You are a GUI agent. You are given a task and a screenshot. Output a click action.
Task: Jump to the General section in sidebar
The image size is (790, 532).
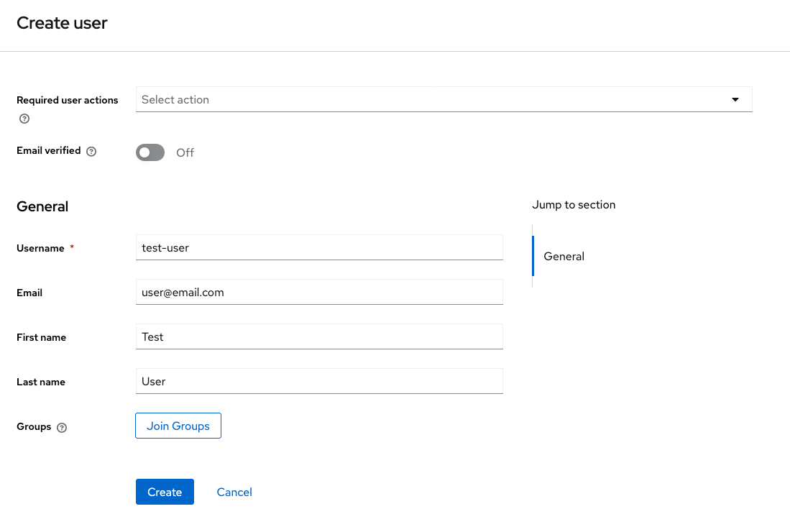(x=564, y=257)
